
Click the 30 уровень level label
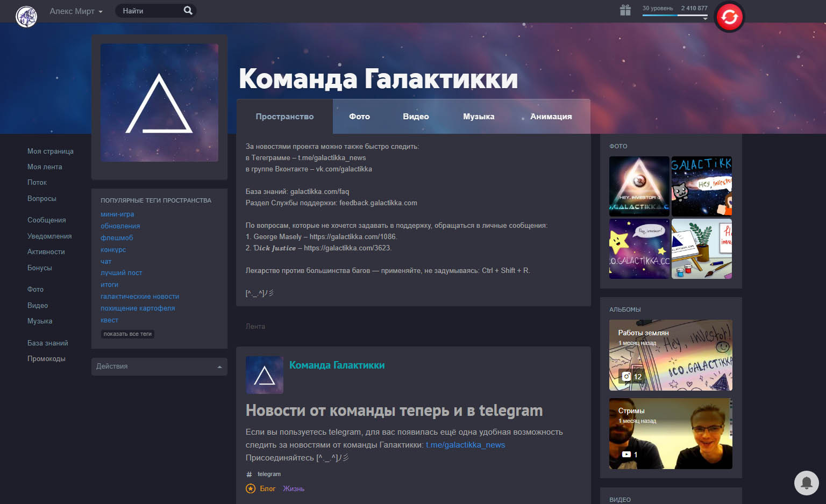[x=658, y=8]
